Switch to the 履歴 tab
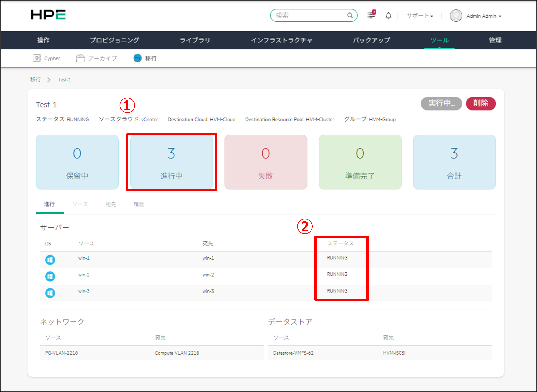Viewport: 537px width, 392px height. tap(139, 204)
